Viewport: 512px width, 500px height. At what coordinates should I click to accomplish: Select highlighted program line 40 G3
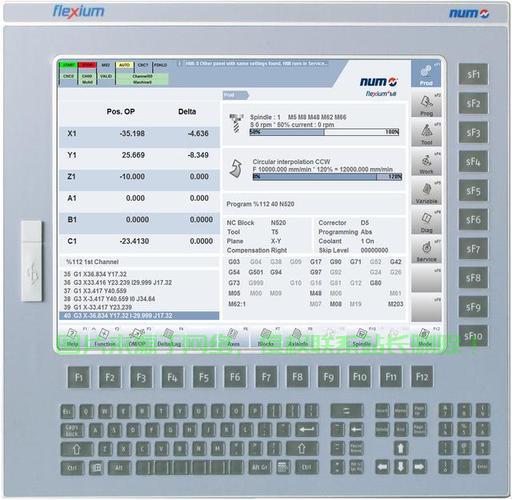pyautogui.click(x=139, y=316)
